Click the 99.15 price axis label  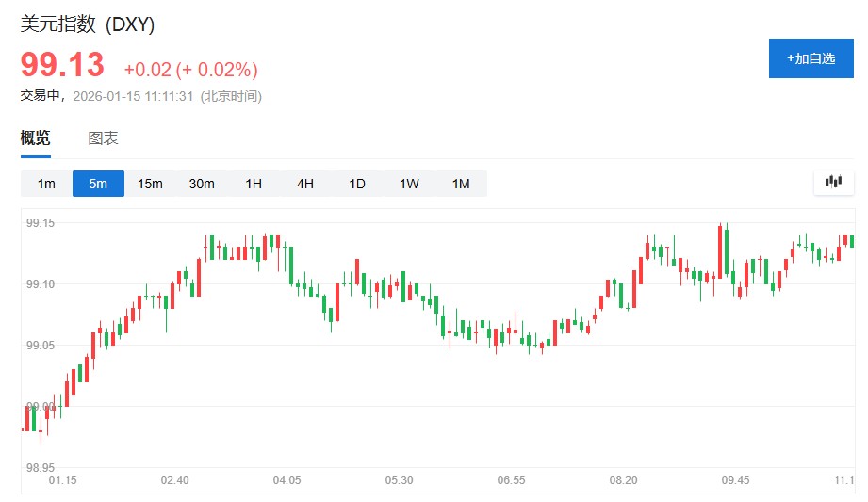pyautogui.click(x=41, y=223)
